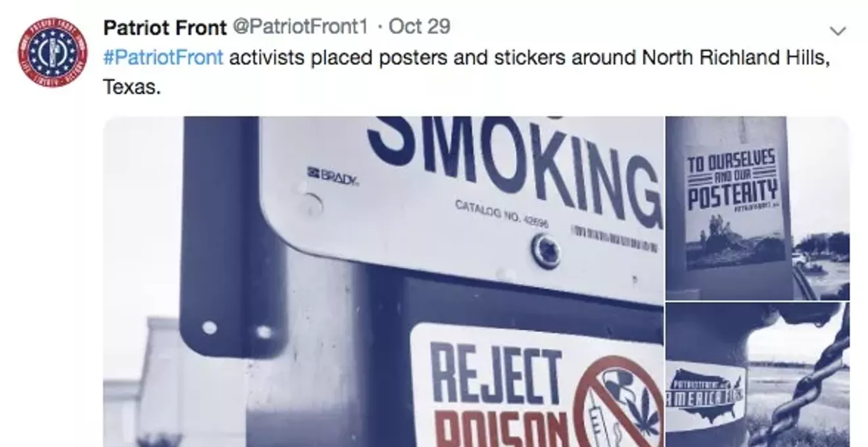Click the Patriot Front display name

point(165,27)
